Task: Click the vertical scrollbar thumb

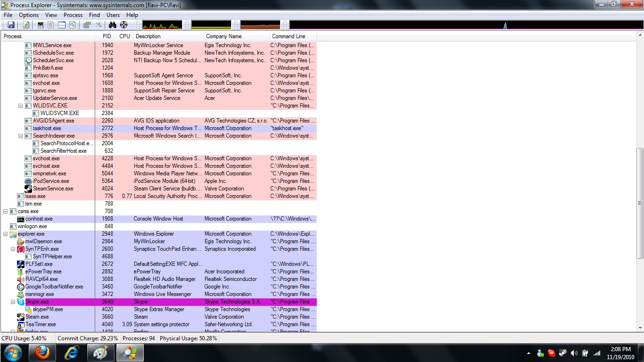Action: click(640, 203)
